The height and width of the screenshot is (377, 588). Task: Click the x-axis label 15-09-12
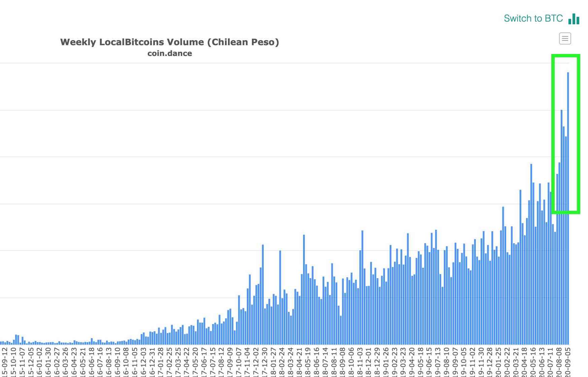pyautogui.click(x=4, y=362)
